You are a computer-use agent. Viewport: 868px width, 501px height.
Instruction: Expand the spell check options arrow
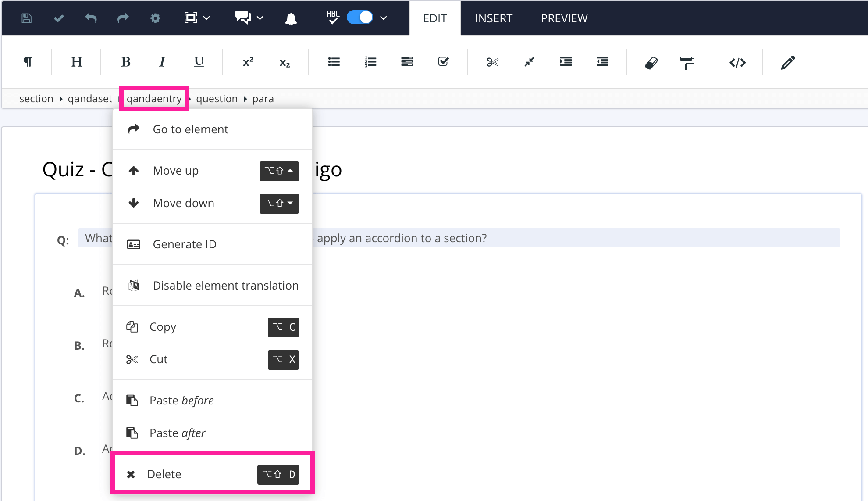(x=384, y=18)
